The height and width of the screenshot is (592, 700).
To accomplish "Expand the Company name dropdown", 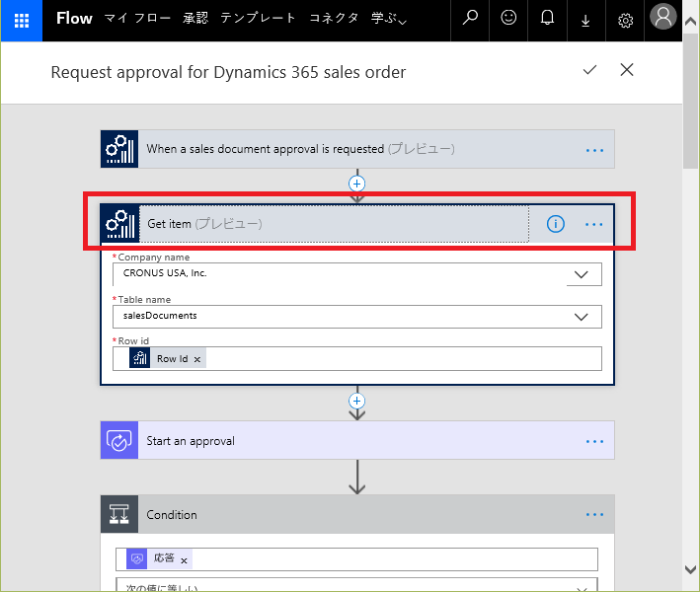I will [581, 274].
